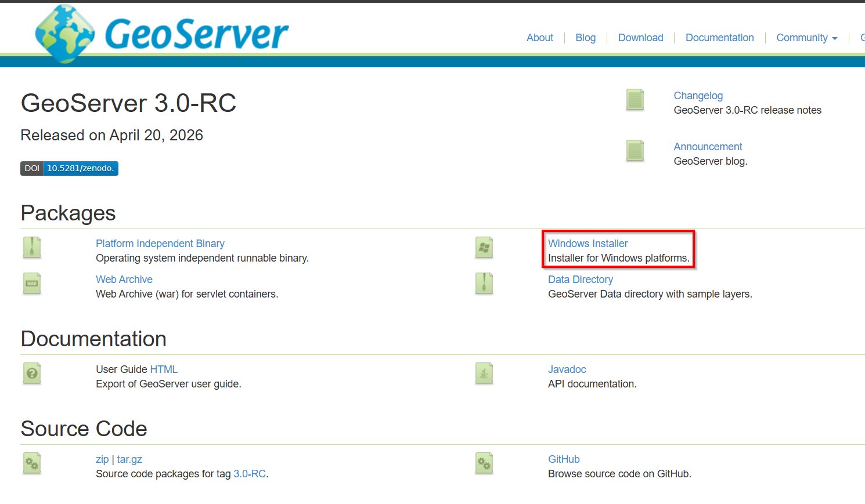Open the 3.0-RC tag link
865x504 pixels.
tap(249, 474)
